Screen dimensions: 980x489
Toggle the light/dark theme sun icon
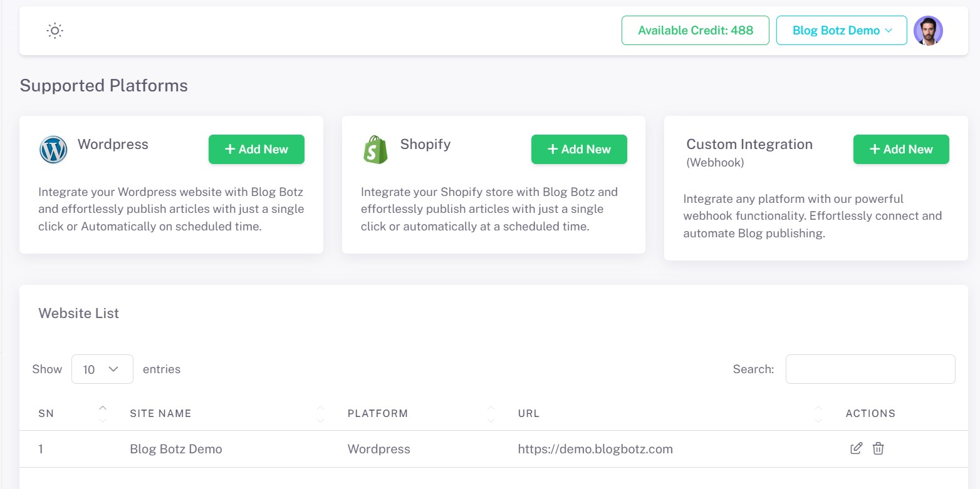click(x=55, y=31)
